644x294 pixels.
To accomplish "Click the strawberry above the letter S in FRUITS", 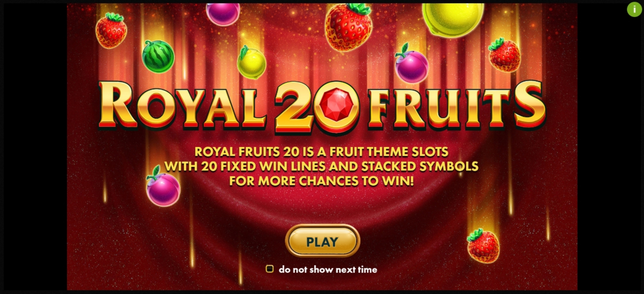I will click(x=505, y=55).
